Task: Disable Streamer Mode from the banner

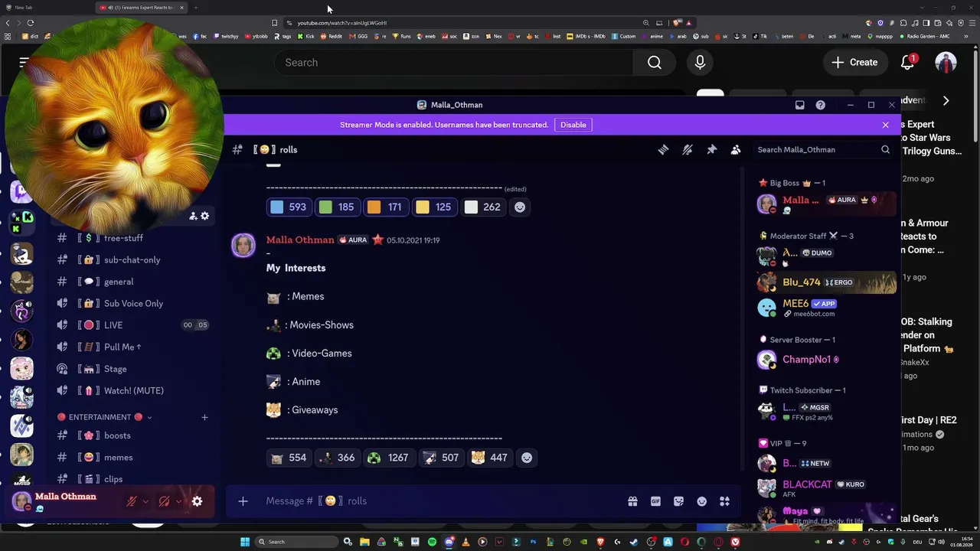Action: 573,125
